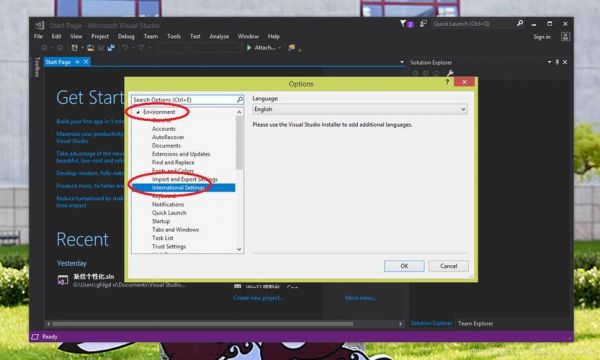Click the More news link
Screen dimensions: 600x360
click(360, 298)
